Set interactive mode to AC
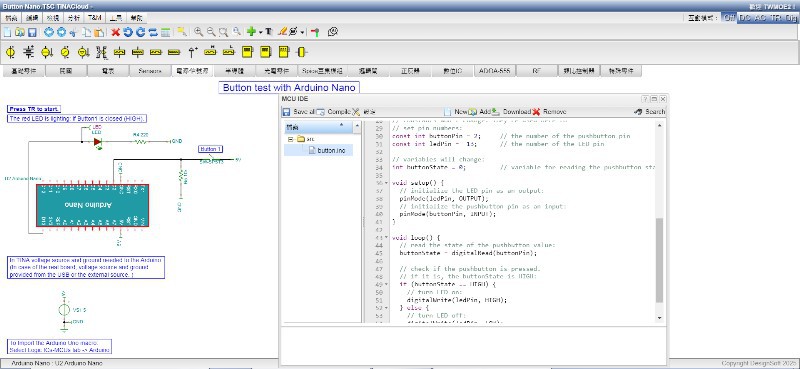 point(760,17)
